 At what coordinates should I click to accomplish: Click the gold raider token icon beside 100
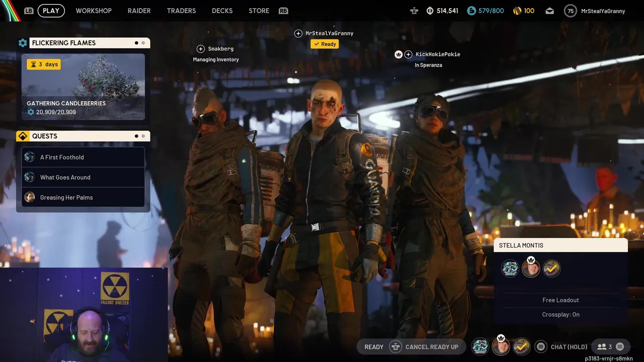517,11
